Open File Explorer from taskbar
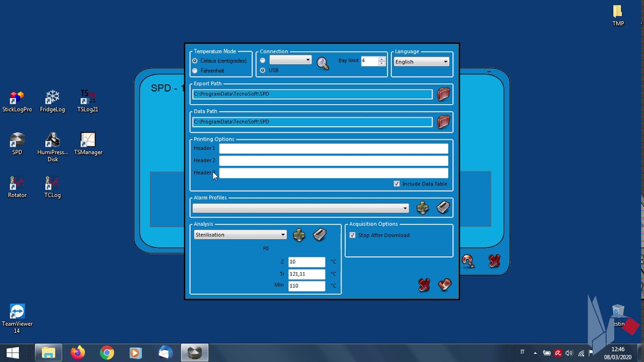The image size is (644, 362). click(48, 353)
